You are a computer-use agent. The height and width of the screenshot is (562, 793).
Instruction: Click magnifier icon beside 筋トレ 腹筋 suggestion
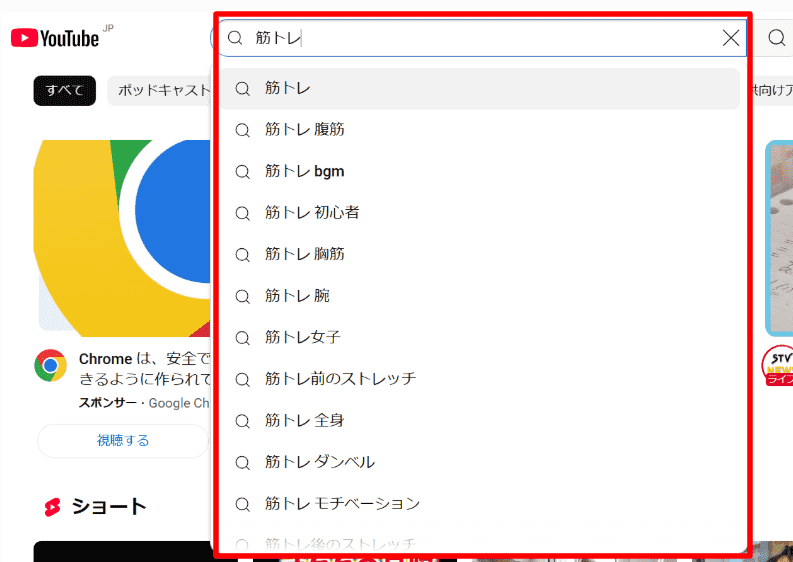(242, 130)
